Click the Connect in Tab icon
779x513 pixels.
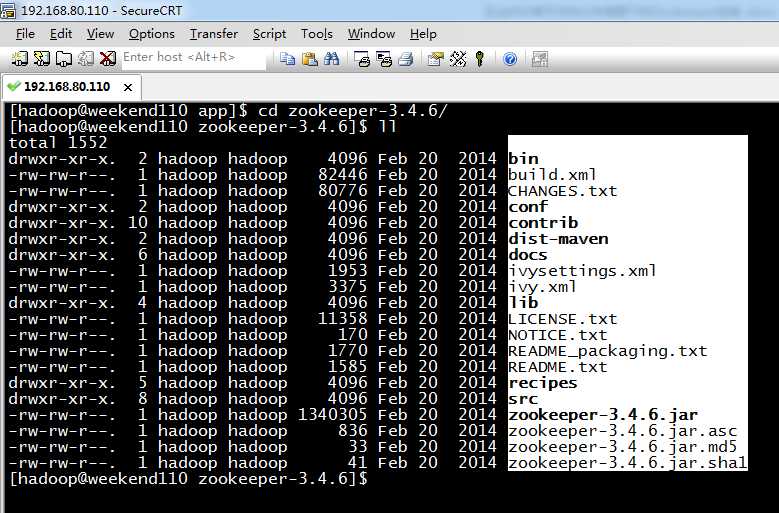click(64, 59)
